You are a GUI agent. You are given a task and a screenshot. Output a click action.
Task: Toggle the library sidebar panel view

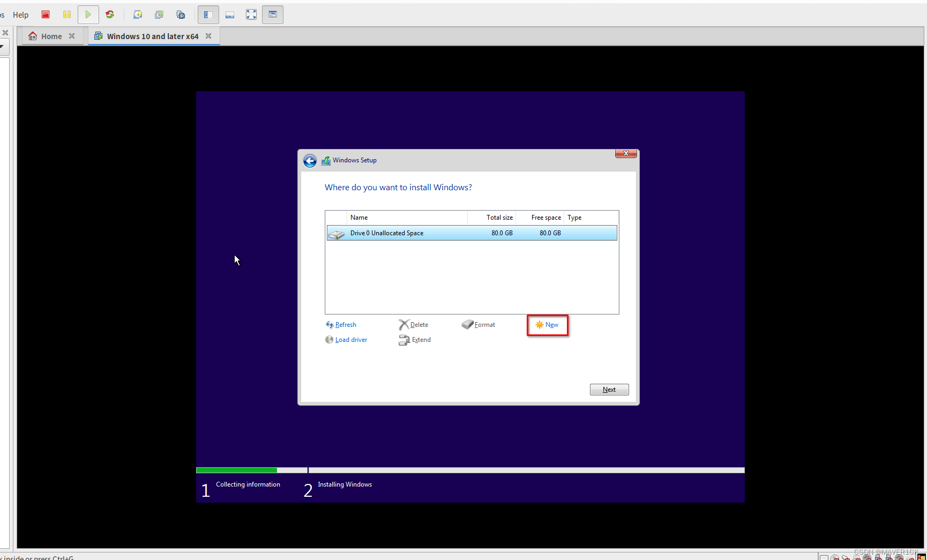pyautogui.click(x=208, y=14)
